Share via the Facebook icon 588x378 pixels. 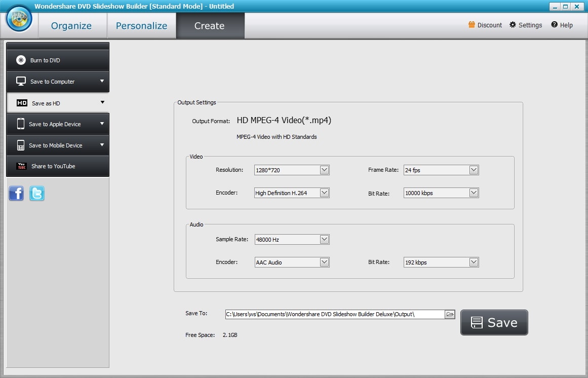point(16,194)
